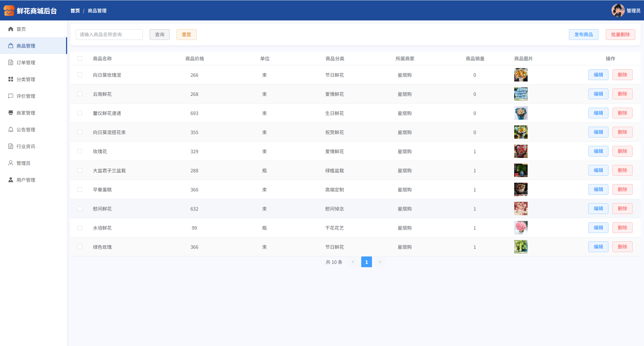
Task: Click the user icon beside 用户管理
Action: 11,180
